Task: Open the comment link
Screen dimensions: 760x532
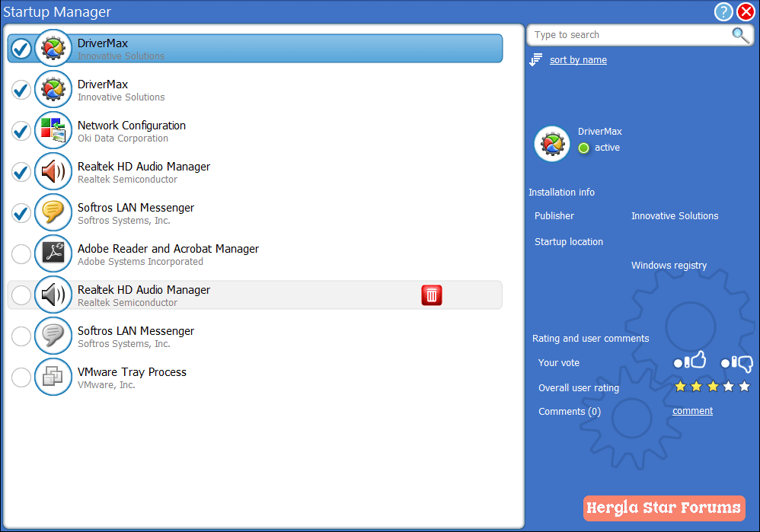Action: [692, 411]
